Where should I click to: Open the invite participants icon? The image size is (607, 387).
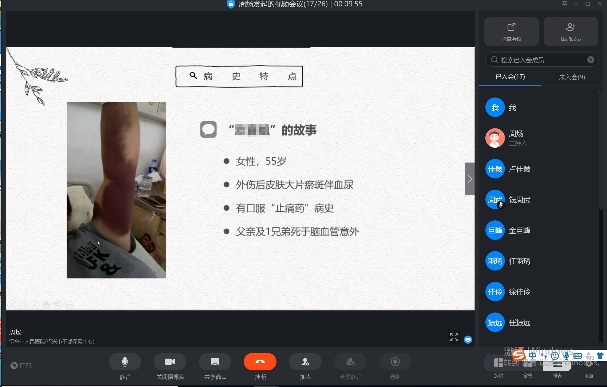click(x=305, y=362)
